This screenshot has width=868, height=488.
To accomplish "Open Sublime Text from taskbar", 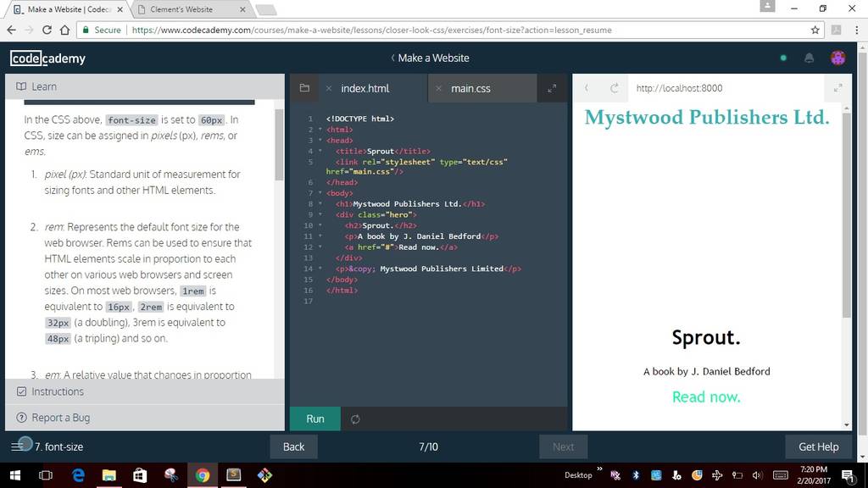I will [234, 474].
